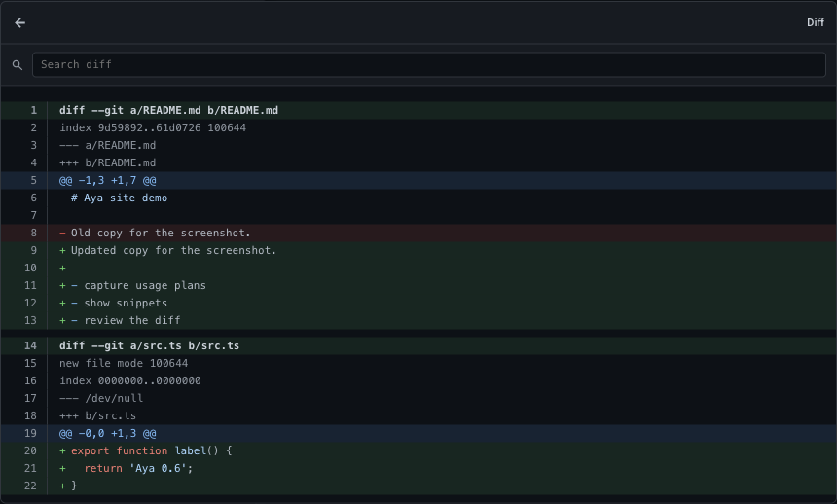
Task: Select added line 'Updated copy for the screenshot.'
Action: 418,250
